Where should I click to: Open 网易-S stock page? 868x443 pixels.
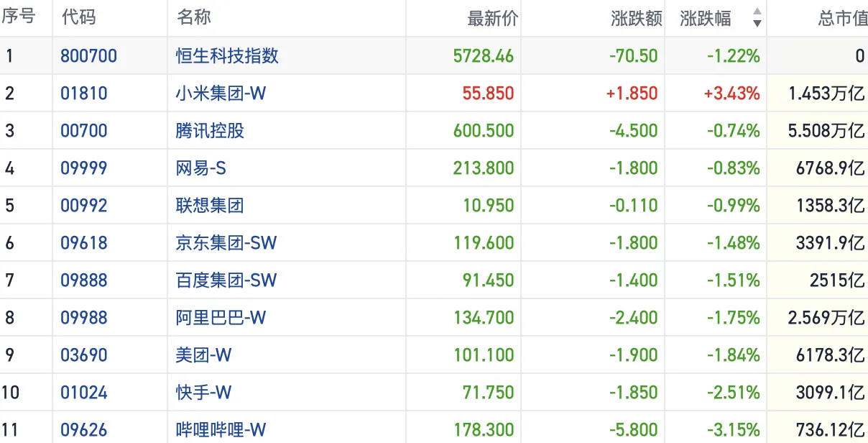[201, 168]
